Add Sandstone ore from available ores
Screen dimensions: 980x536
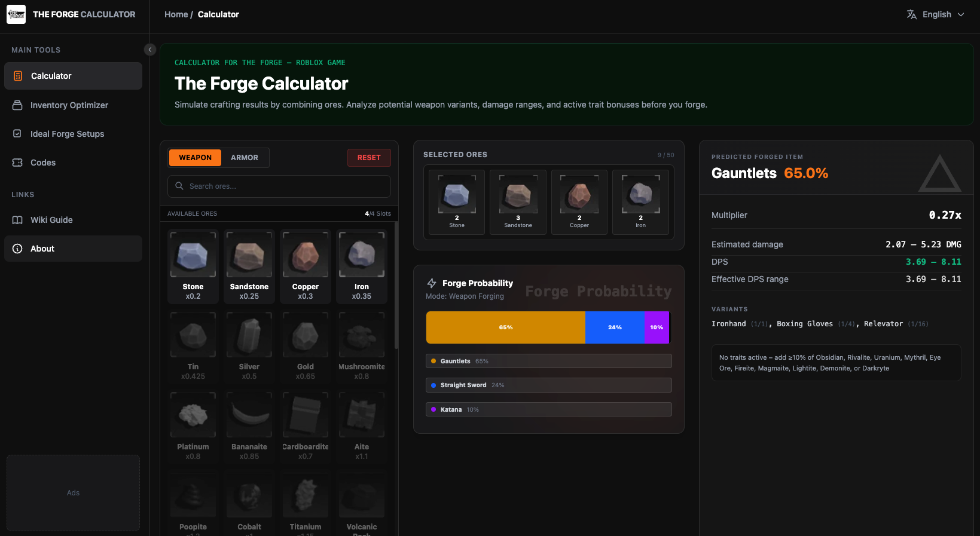pos(249,267)
